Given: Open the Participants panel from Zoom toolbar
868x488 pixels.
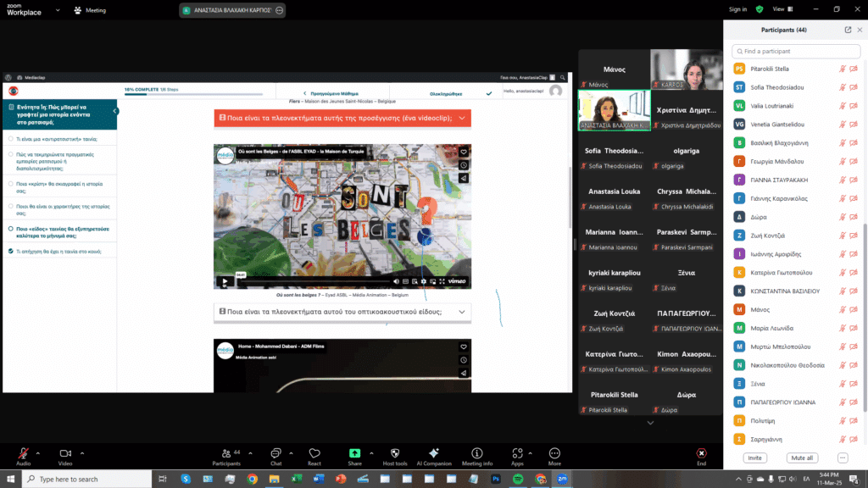Looking at the screenshot, I should pos(226,457).
